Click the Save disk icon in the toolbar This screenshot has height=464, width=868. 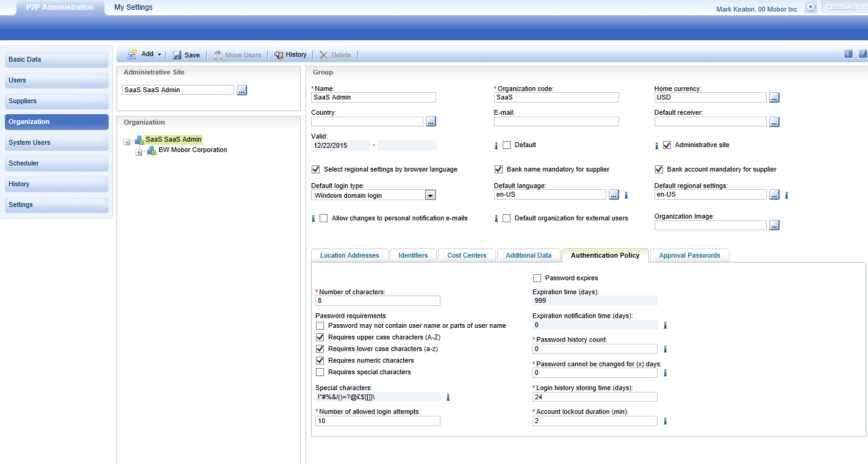click(176, 54)
